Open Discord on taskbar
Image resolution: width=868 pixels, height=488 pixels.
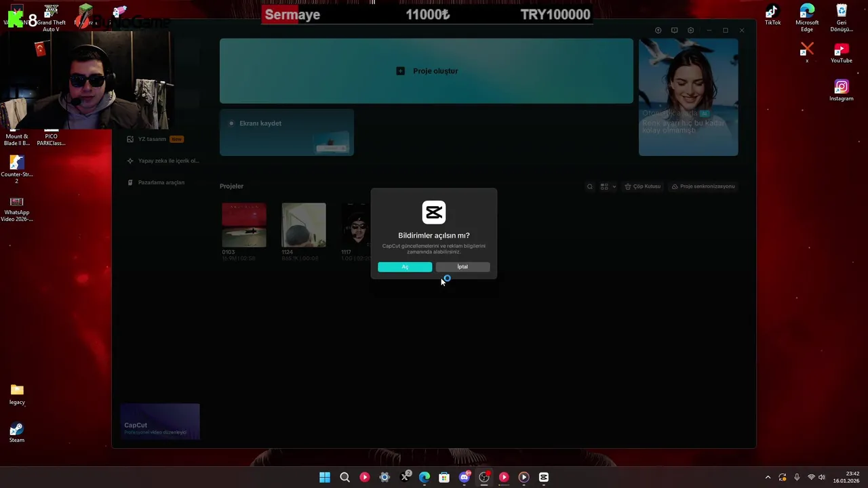coord(465,477)
